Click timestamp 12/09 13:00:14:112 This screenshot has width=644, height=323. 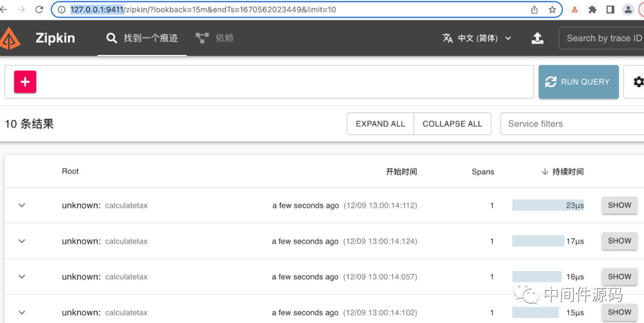point(380,205)
